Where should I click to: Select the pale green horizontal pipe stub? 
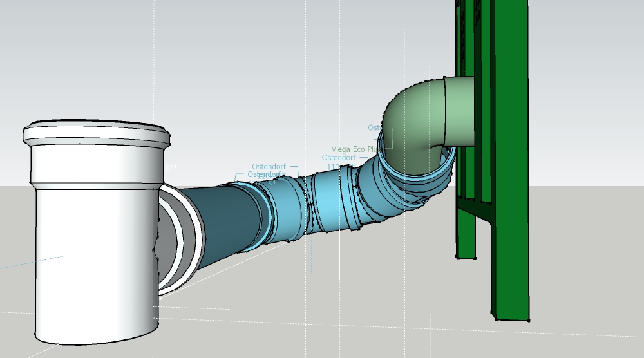pos(459,109)
